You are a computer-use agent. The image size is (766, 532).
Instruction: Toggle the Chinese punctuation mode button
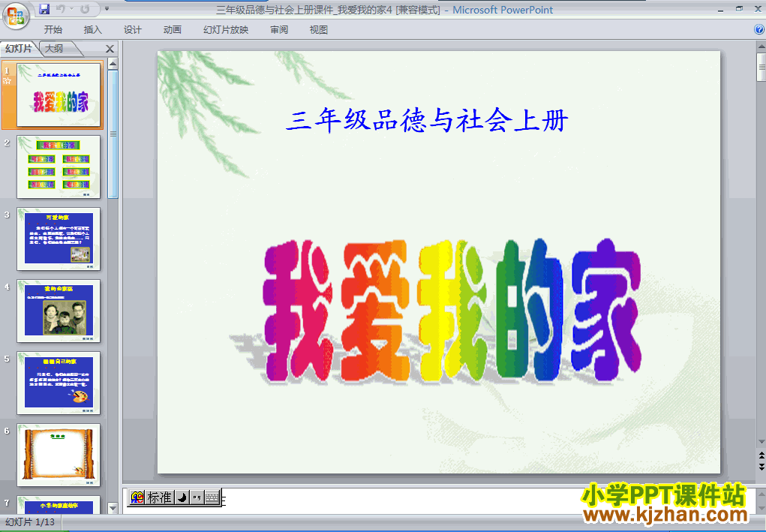(x=197, y=497)
